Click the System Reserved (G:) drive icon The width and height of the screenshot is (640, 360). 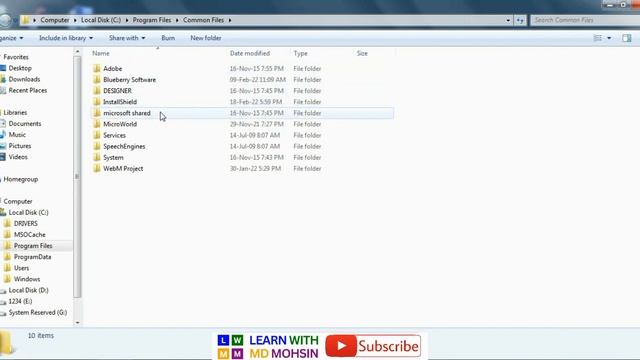coord(3,313)
